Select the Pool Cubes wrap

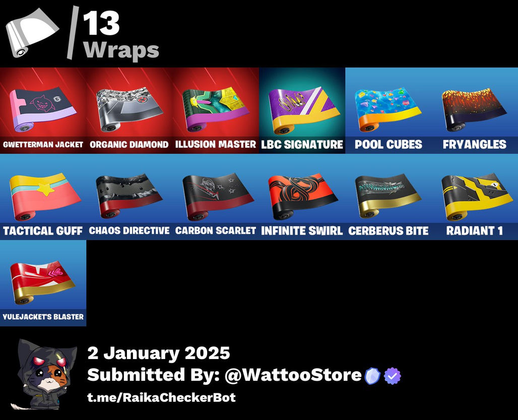[x=388, y=110]
